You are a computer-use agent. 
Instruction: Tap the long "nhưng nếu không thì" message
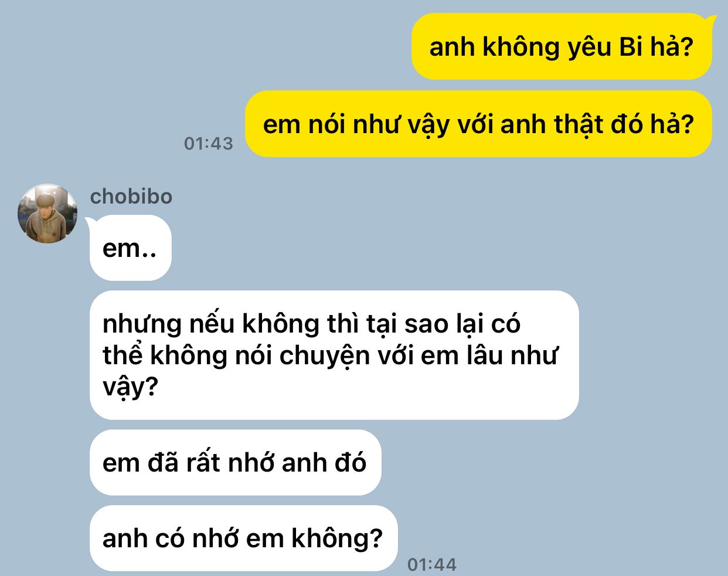click(x=334, y=355)
